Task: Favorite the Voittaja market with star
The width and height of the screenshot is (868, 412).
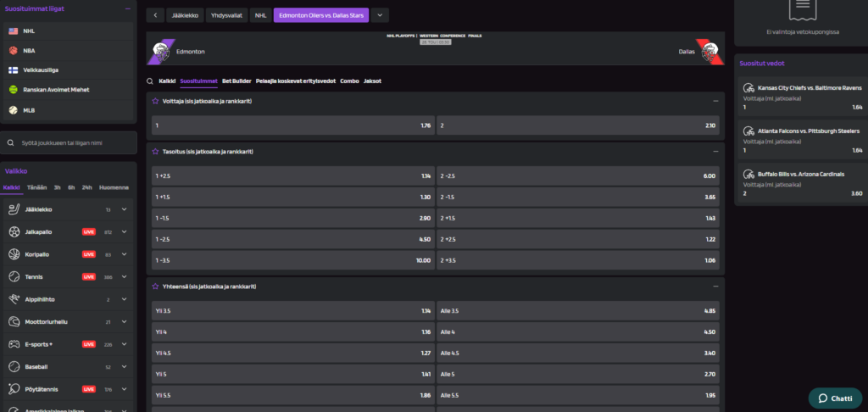Action: (x=156, y=101)
